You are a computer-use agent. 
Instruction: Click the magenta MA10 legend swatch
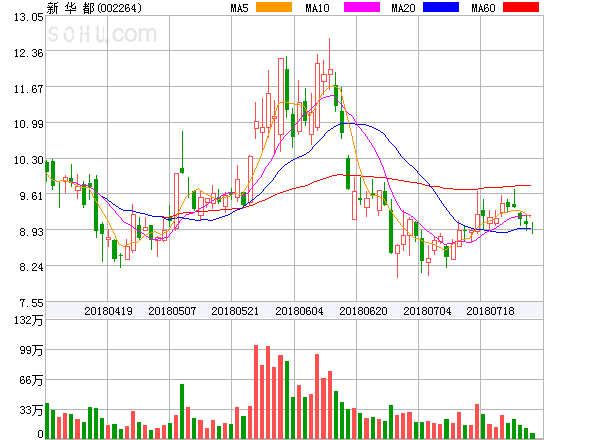point(362,7)
